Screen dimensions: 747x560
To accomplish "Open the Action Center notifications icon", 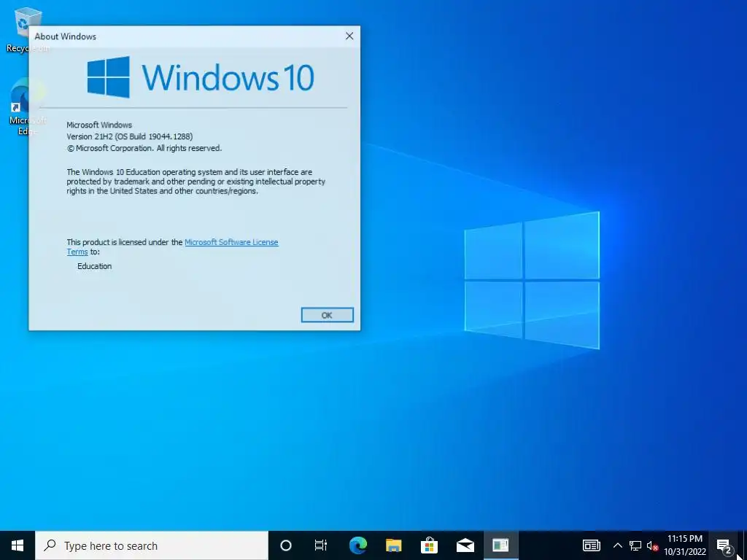I will (x=724, y=545).
